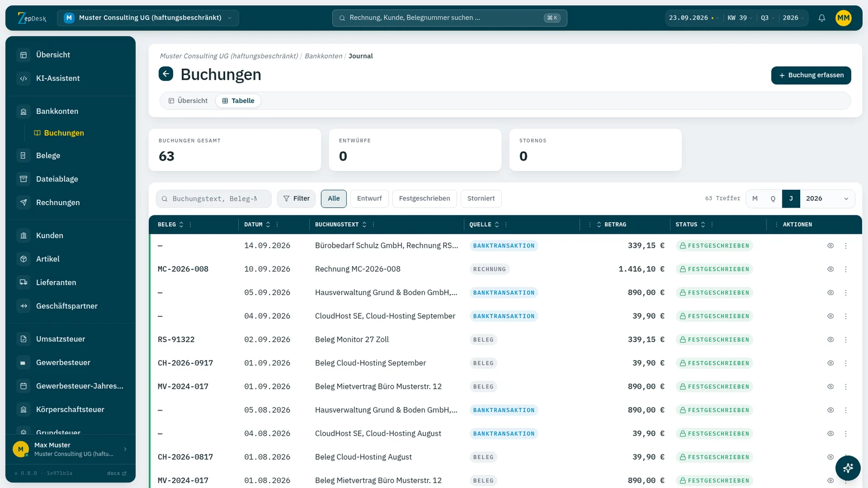Click the ZepDesk logo
Screen dimensions: 868x488
pyautogui.click(x=32, y=18)
